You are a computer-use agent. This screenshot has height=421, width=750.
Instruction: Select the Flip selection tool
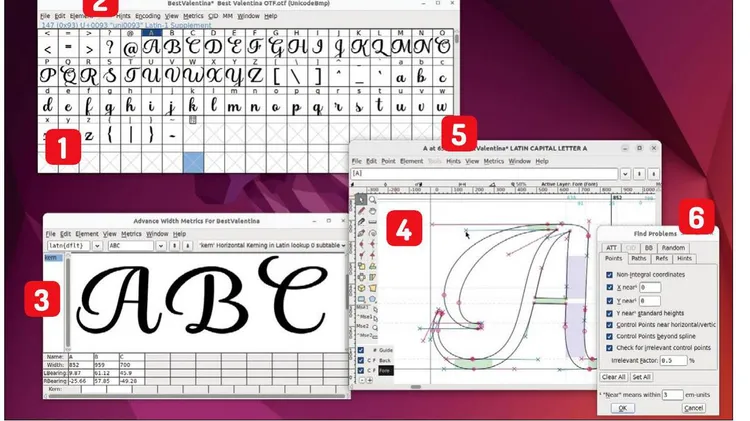pos(361,277)
